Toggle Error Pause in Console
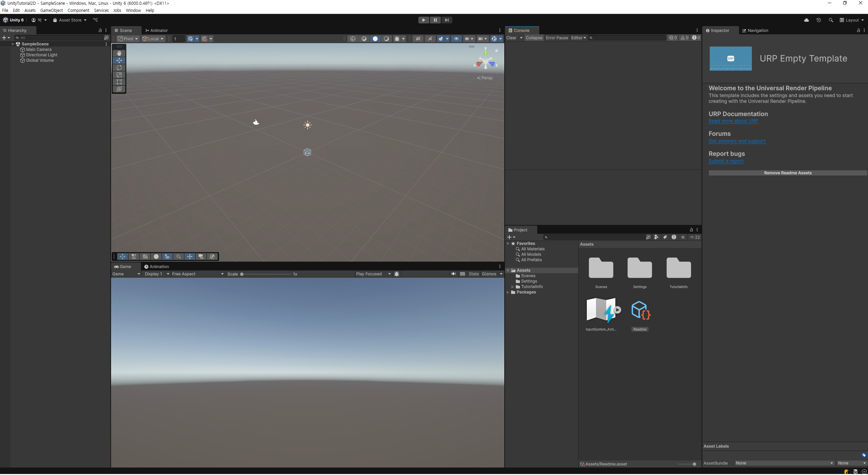Viewport: 868px width, 475px height. click(x=557, y=38)
